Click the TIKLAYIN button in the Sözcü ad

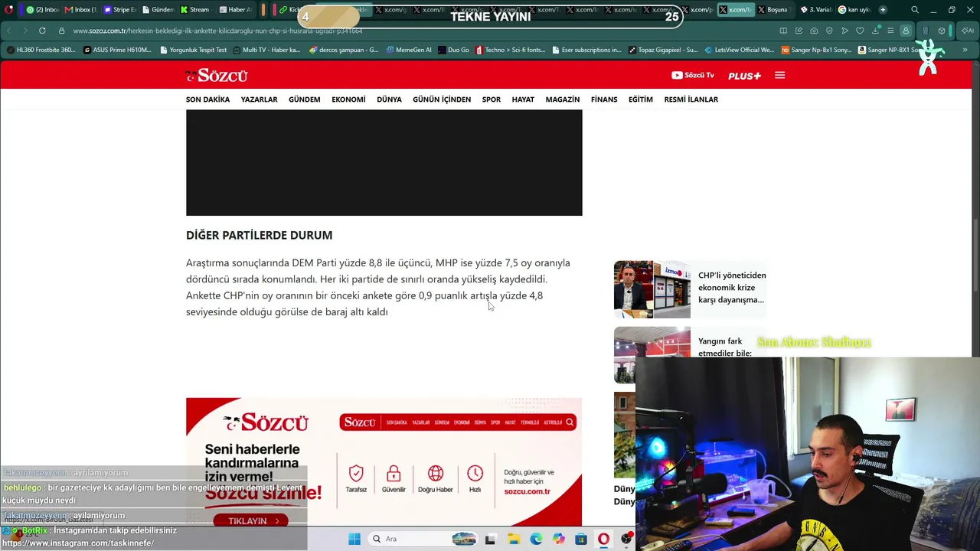coord(253,520)
